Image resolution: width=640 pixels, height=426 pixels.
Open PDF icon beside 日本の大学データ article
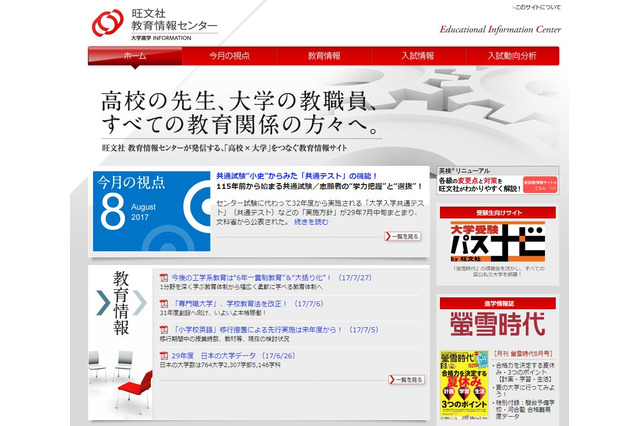(x=164, y=355)
